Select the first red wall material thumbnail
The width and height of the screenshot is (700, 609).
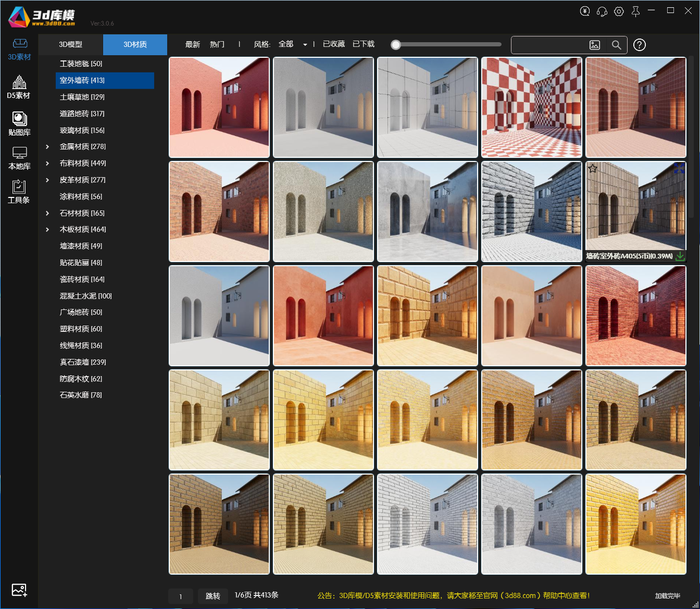(219, 107)
